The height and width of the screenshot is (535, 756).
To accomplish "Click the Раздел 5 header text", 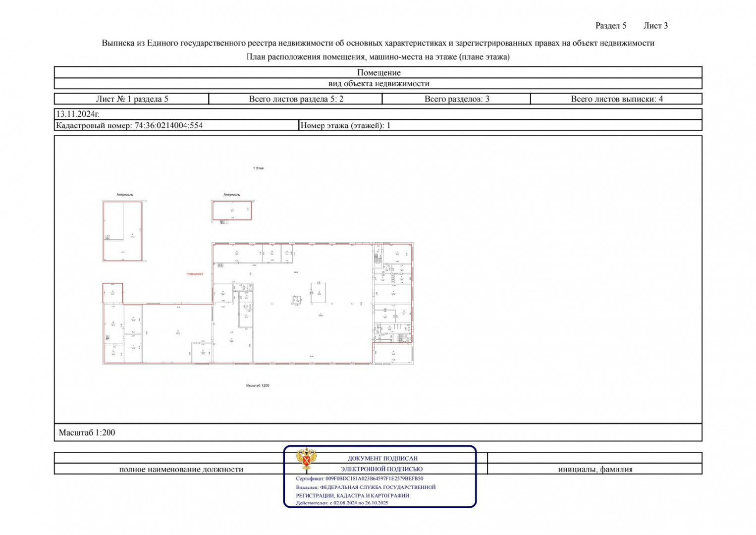I will click(610, 26).
